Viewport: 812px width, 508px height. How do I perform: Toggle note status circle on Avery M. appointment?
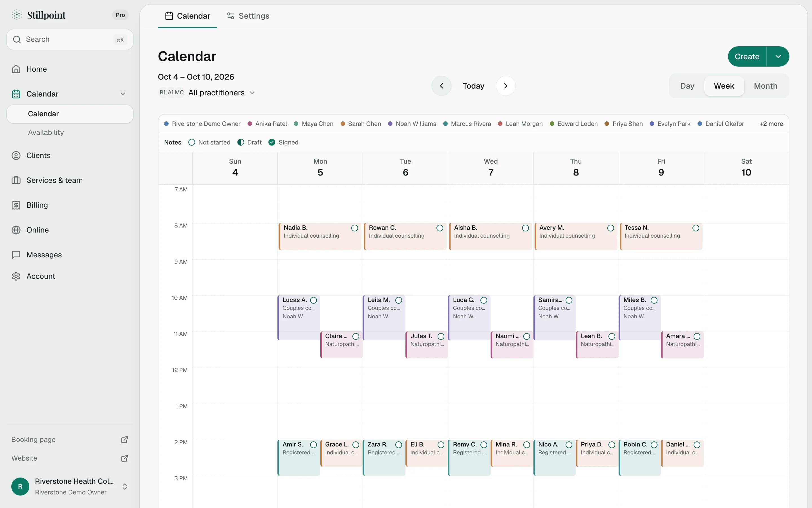tap(610, 228)
